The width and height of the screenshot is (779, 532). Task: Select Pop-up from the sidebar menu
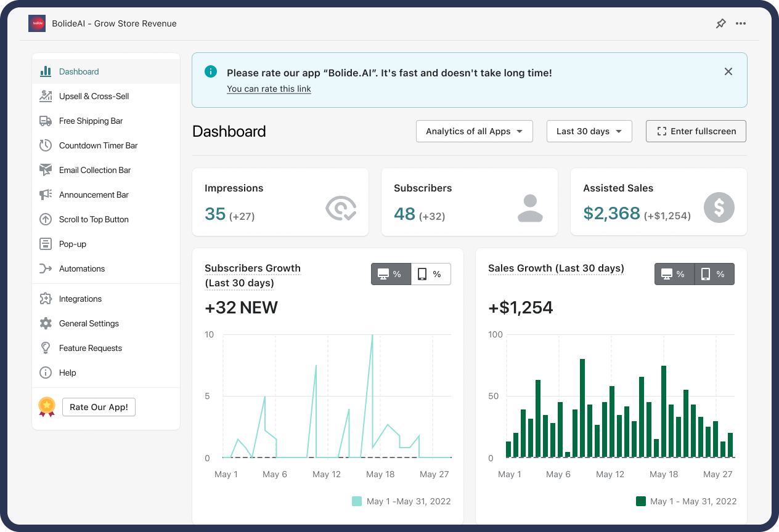click(x=73, y=244)
